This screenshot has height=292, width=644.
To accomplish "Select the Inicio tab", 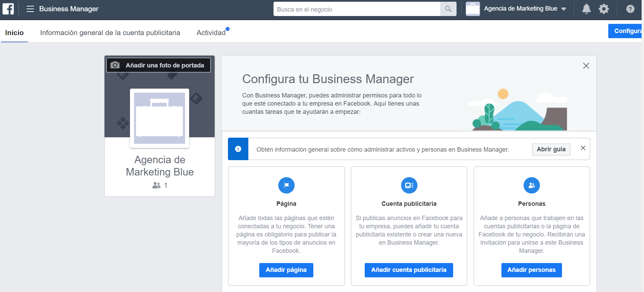I will point(14,33).
